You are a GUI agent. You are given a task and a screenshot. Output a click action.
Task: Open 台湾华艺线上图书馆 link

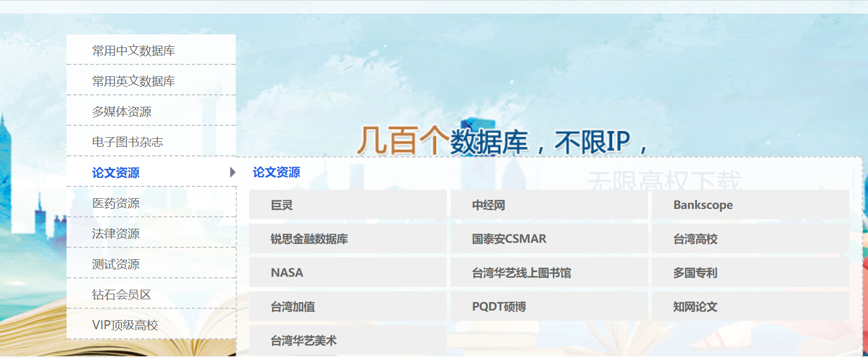point(549,273)
